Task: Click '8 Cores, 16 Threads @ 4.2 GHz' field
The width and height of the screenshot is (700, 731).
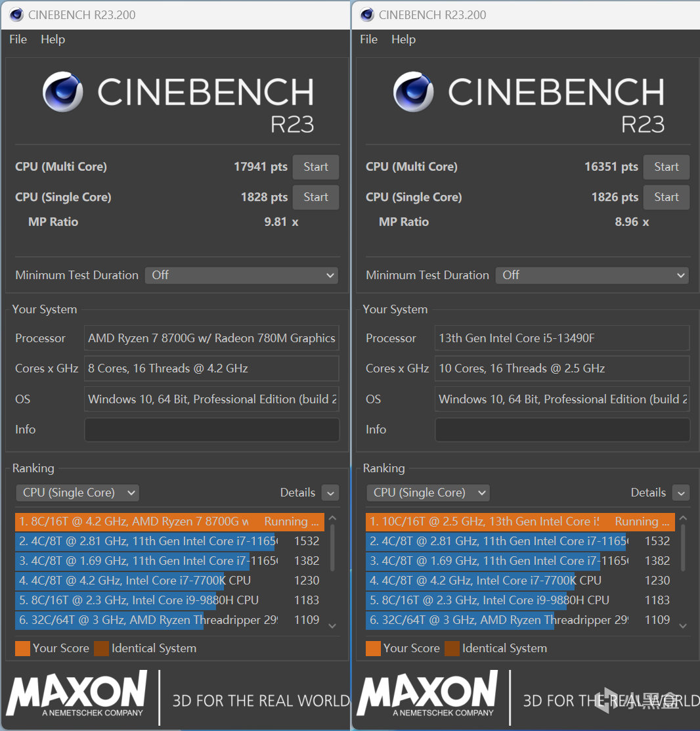Action: click(211, 368)
